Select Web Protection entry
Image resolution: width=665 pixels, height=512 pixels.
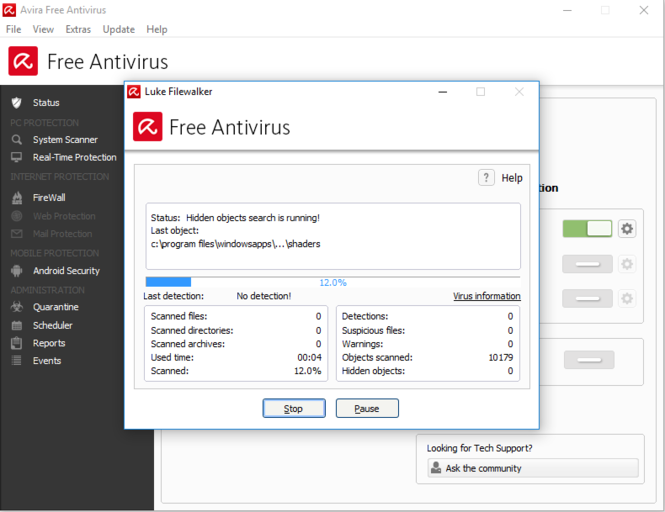click(64, 216)
